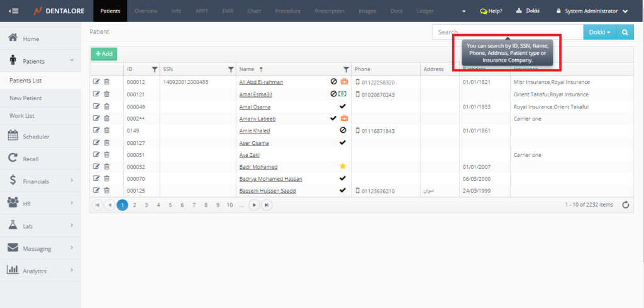
Task: Open the Name column filter
Action: pyautogui.click(x=345, y=69)
